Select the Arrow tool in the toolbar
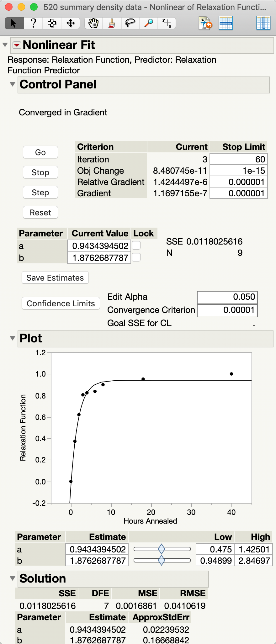 (13, 23)
